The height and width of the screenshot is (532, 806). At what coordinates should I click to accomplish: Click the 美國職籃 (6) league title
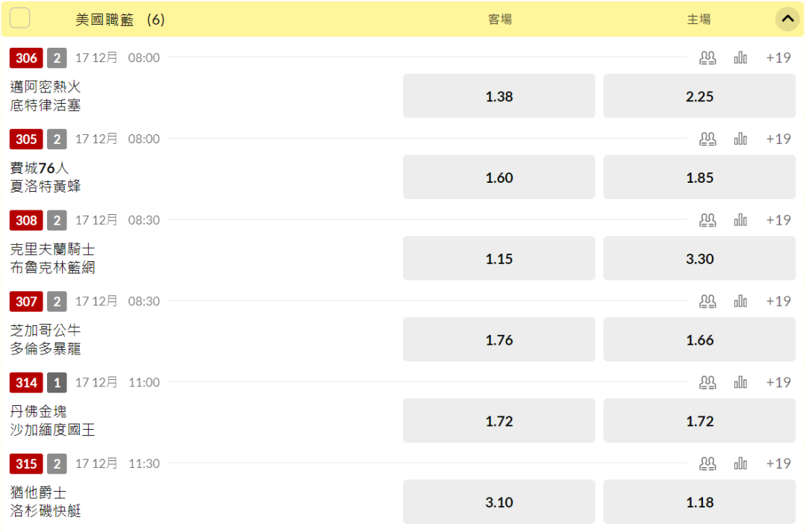click(x=119, y=19)
